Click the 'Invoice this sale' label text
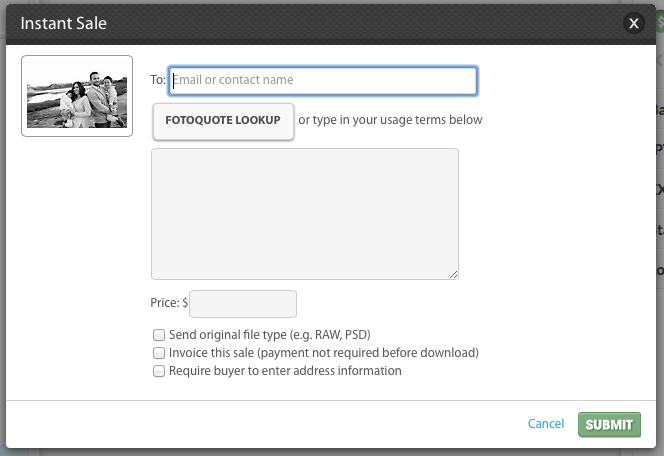 324,353
